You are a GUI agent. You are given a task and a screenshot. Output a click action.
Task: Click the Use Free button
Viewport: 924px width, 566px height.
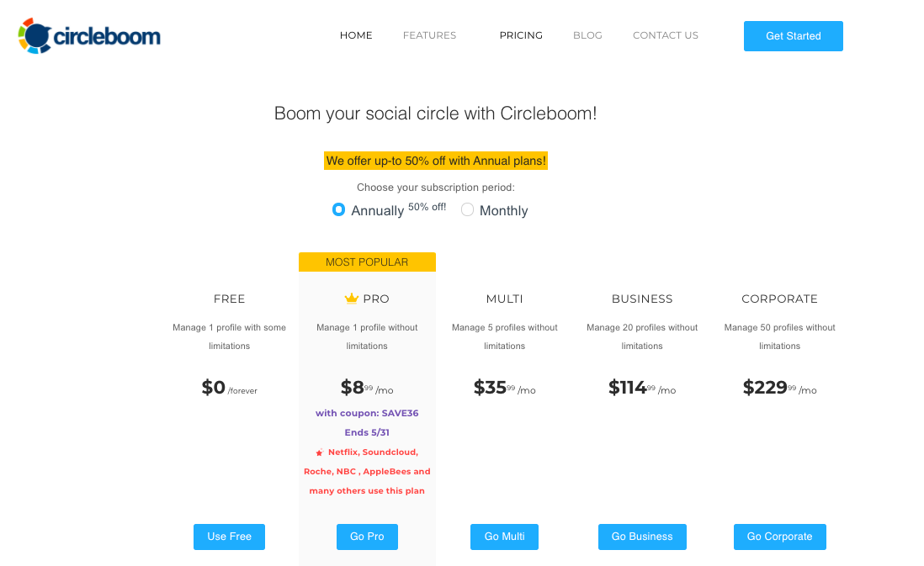tap(229, 537)
